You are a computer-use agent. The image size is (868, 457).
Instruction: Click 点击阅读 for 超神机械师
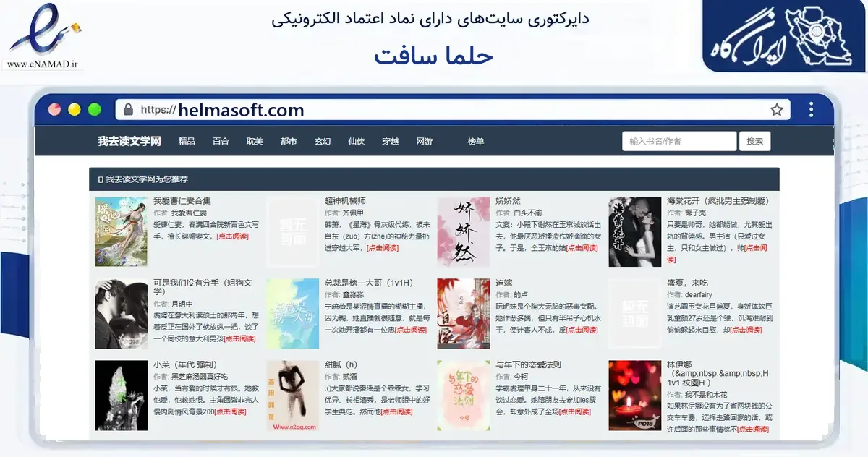tap(383, 248)
